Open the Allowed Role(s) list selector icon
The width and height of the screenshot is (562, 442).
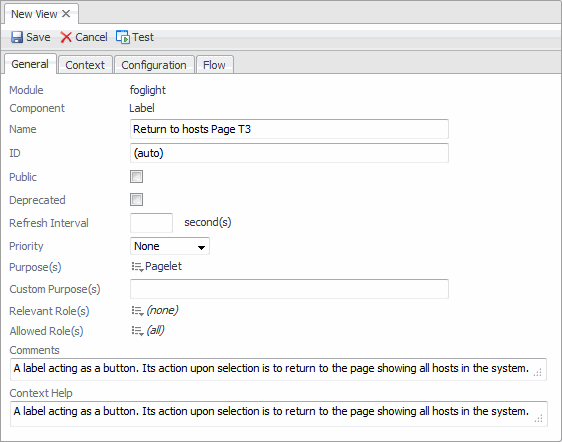(x=138, y=331)
